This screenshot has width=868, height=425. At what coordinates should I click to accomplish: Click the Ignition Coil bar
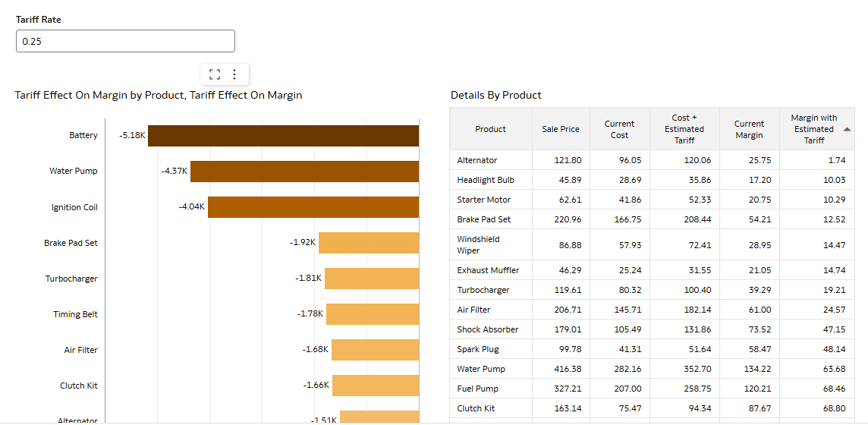[x=313, y=207]
